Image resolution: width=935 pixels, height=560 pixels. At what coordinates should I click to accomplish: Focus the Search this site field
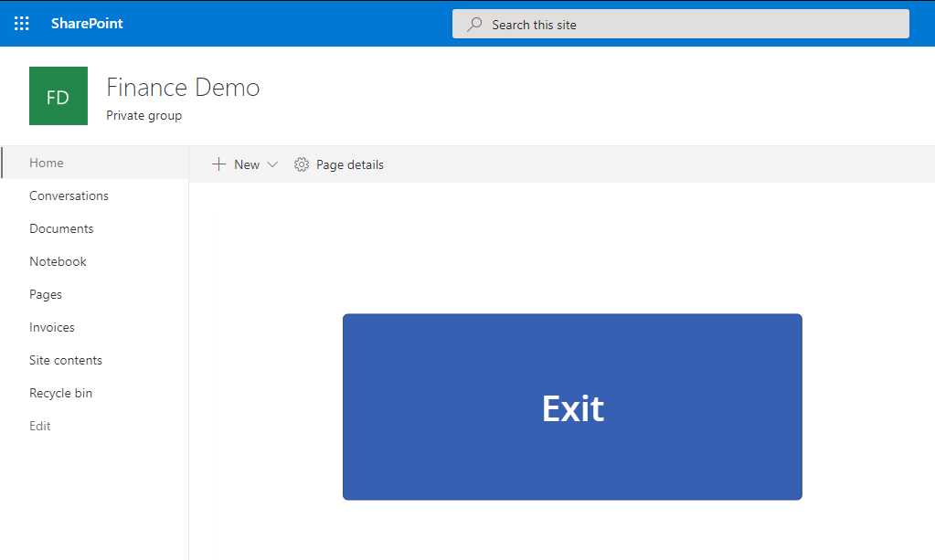(680, 24)
